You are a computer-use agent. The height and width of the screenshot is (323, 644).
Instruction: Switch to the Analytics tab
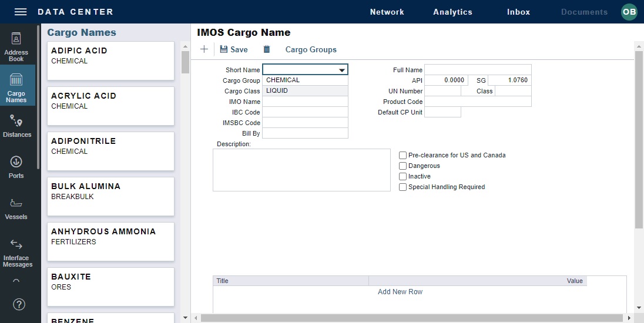(x=452, y=12)
